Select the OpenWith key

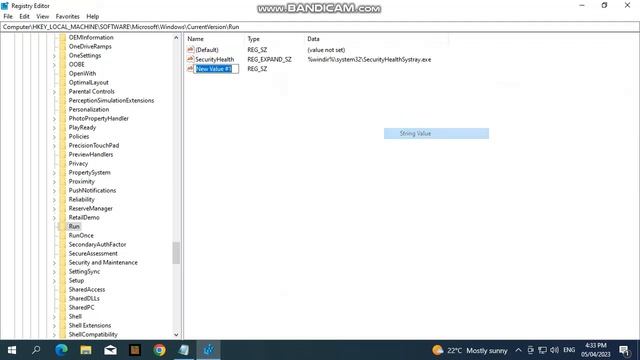82,73
